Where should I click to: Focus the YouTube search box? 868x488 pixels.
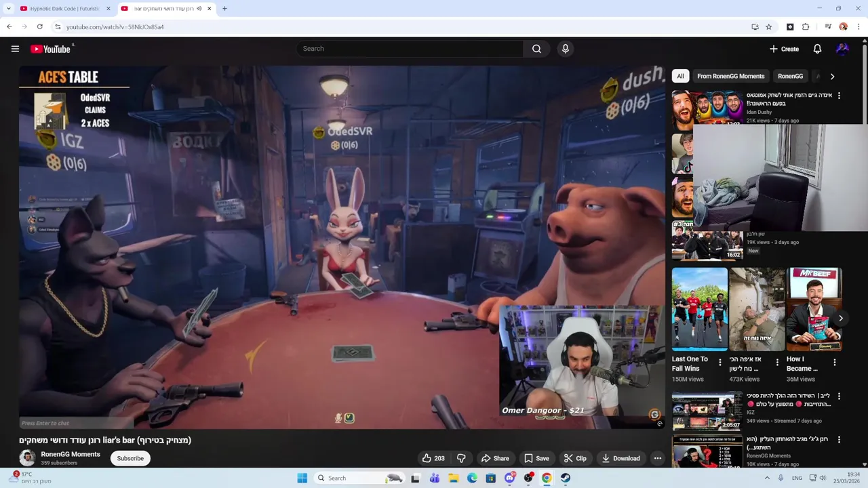tap(410, 49)
